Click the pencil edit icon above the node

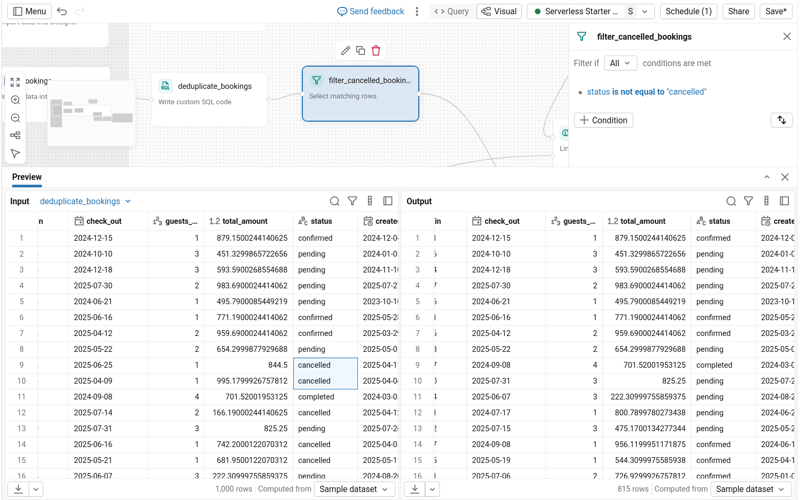coord(345,51)
